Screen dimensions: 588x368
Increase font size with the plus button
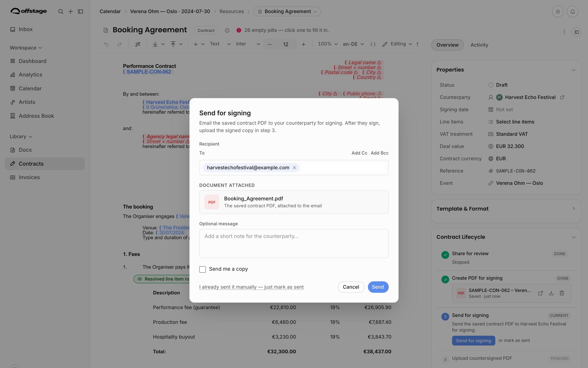coord(303,44)
